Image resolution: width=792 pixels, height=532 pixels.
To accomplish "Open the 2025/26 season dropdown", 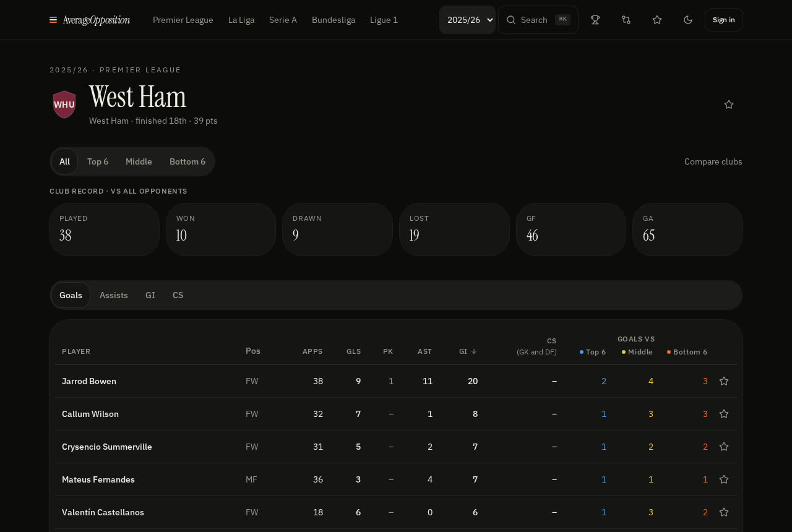I will coord(467,20).
